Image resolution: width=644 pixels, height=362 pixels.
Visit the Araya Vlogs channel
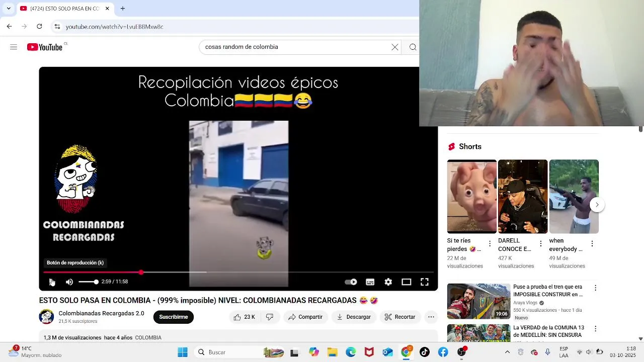pyautogui.click(x=525, y=303)
